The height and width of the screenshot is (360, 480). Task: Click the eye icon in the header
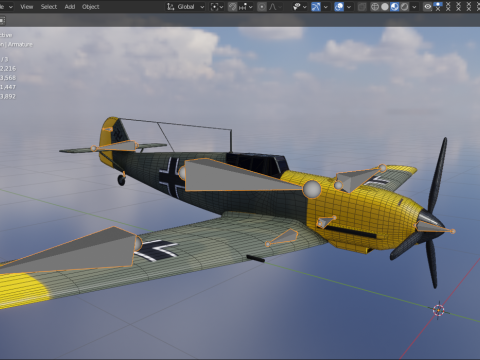tap(428, 7)
